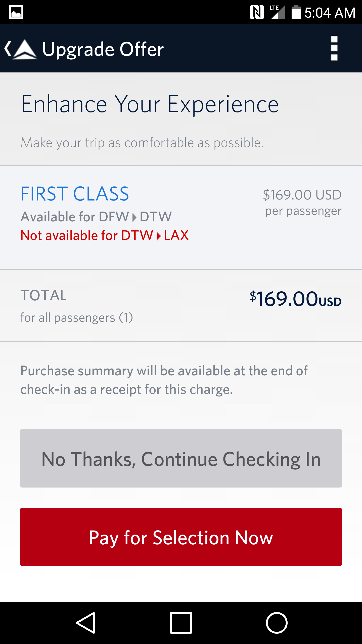Open the three-dot overflow menu
Viewport: 362px width, 644px height.
click(x=334, y=48)
